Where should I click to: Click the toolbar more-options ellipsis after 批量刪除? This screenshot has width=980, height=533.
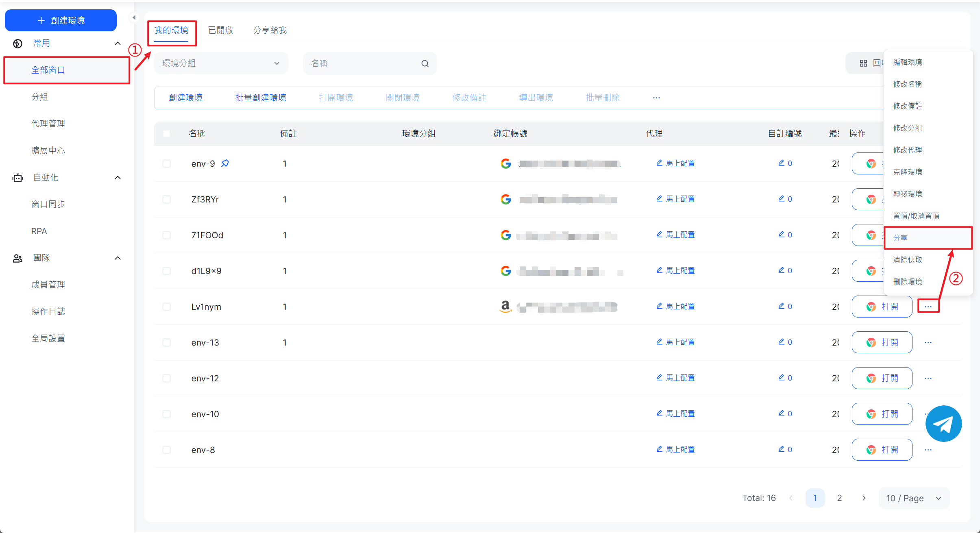pyautogui.click(x=656, y=98)
